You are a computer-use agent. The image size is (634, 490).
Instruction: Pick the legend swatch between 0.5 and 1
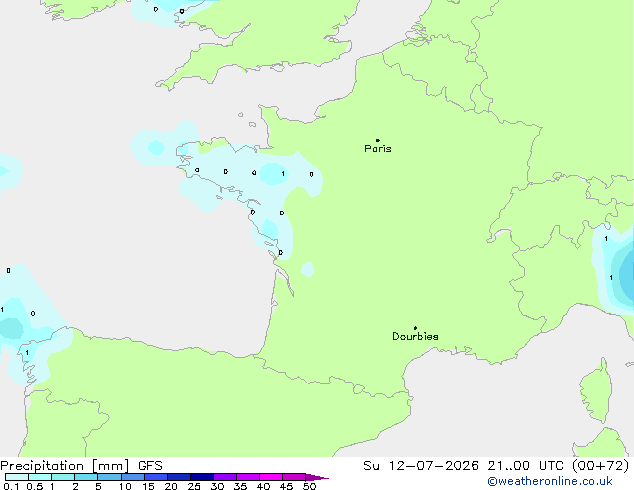click(x=40, y=477)
